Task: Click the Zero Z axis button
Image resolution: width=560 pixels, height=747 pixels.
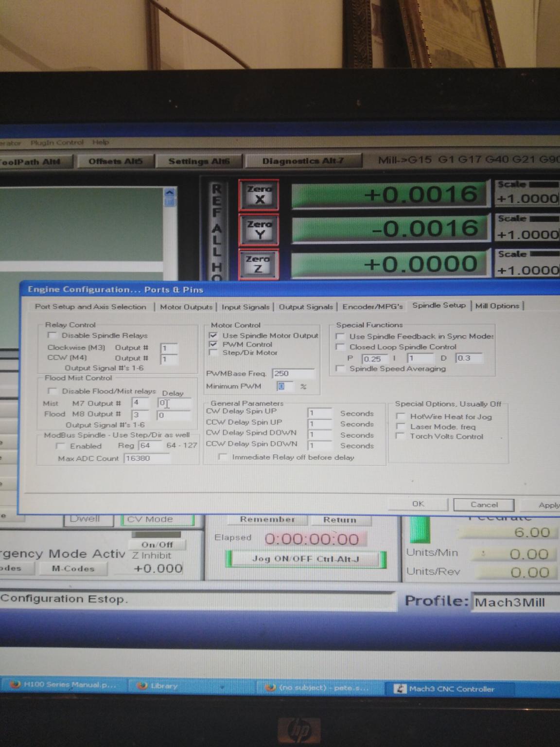Action: (x=258, y=264)
